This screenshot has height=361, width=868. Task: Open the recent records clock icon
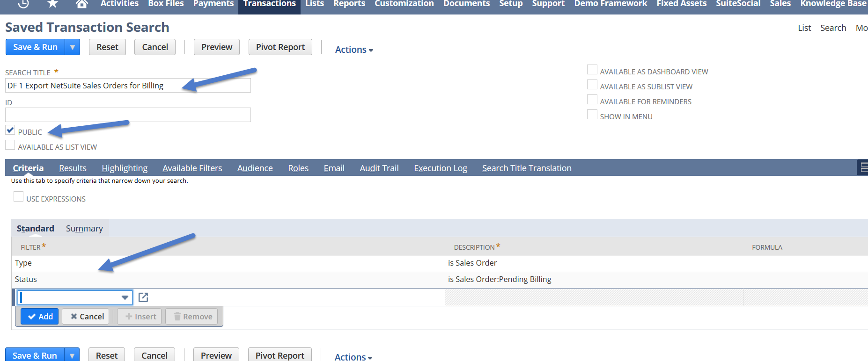23,4
